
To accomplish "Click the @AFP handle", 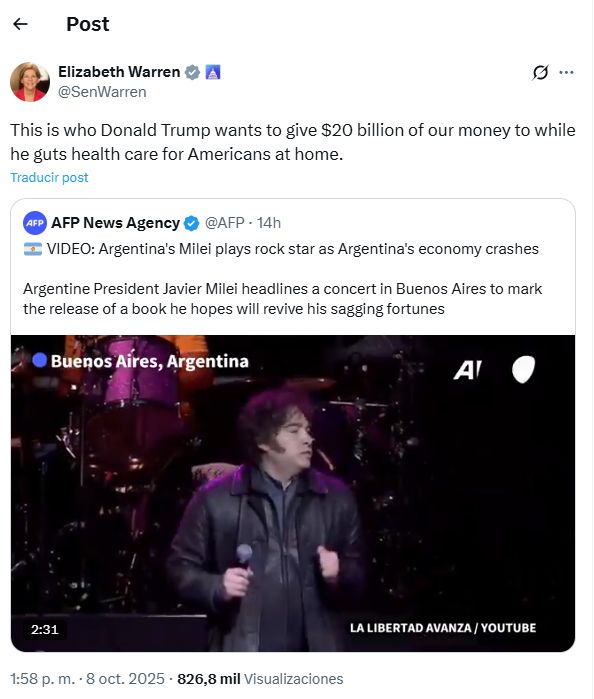I will (224, 223).
